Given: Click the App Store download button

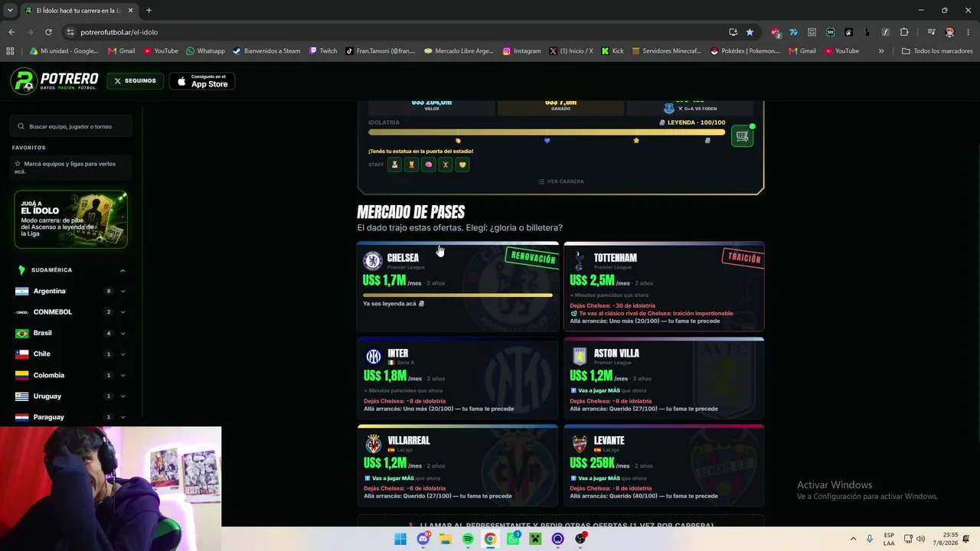Looking at the screenshot, I should [202, 81].
